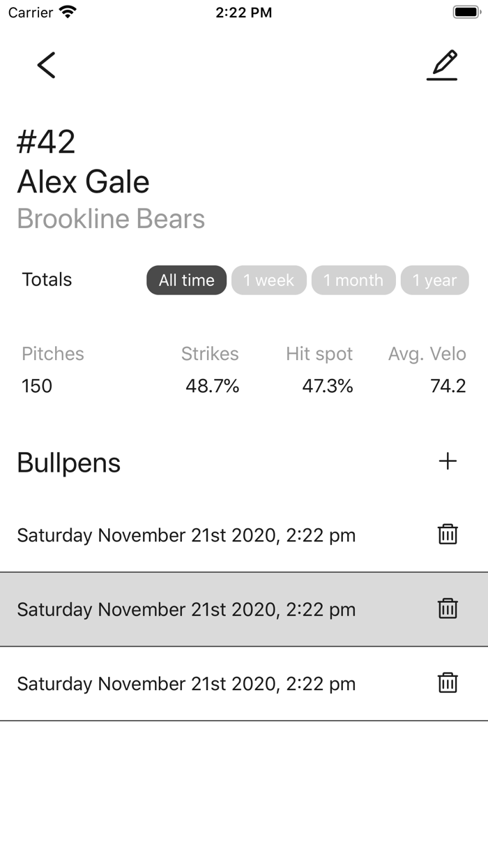Open the third bullpen session row

point(244,684)
